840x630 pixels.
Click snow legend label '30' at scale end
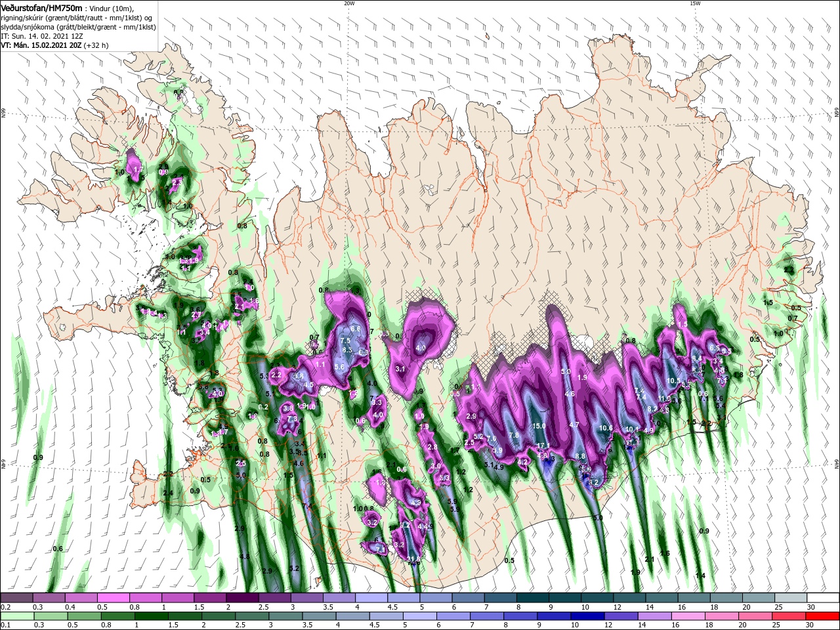point(810,607)
